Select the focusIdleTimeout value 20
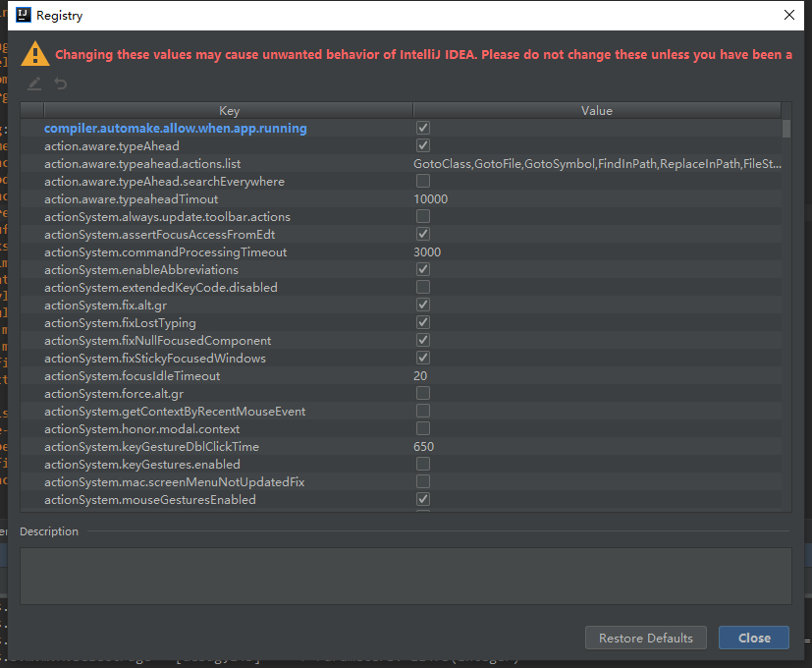The image size is (812, 668). click(x=420, y=375)
